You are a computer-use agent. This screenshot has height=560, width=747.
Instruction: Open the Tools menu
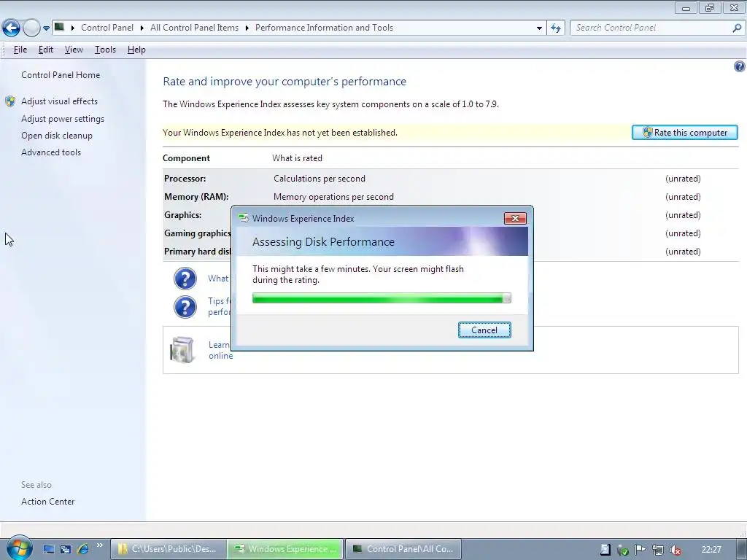click(105, 50)
